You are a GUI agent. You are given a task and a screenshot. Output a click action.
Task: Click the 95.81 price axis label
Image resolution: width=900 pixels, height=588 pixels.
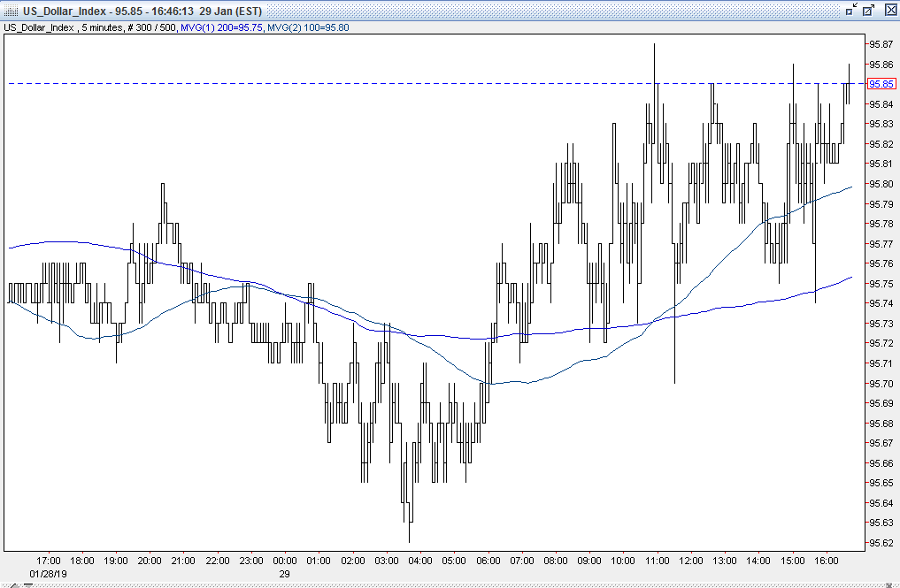881,164
